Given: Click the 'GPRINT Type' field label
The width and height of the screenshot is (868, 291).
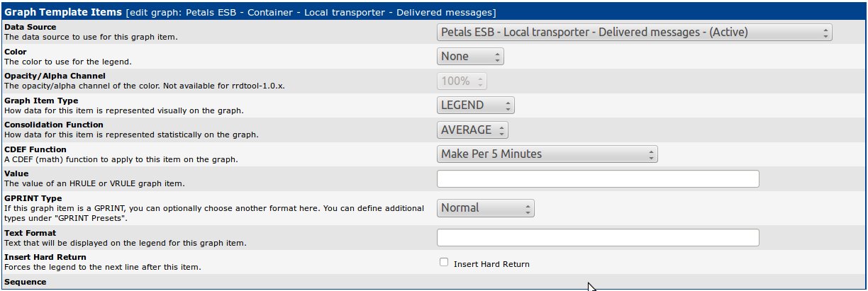Looking at the screenshot, I should pos(33,198).
